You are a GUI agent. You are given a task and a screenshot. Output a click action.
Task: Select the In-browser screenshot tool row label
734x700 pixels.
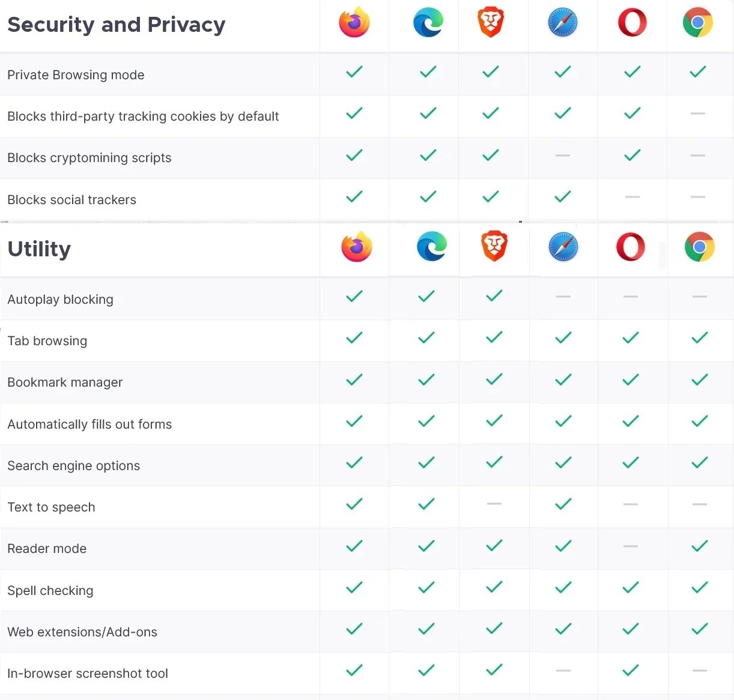88,674
